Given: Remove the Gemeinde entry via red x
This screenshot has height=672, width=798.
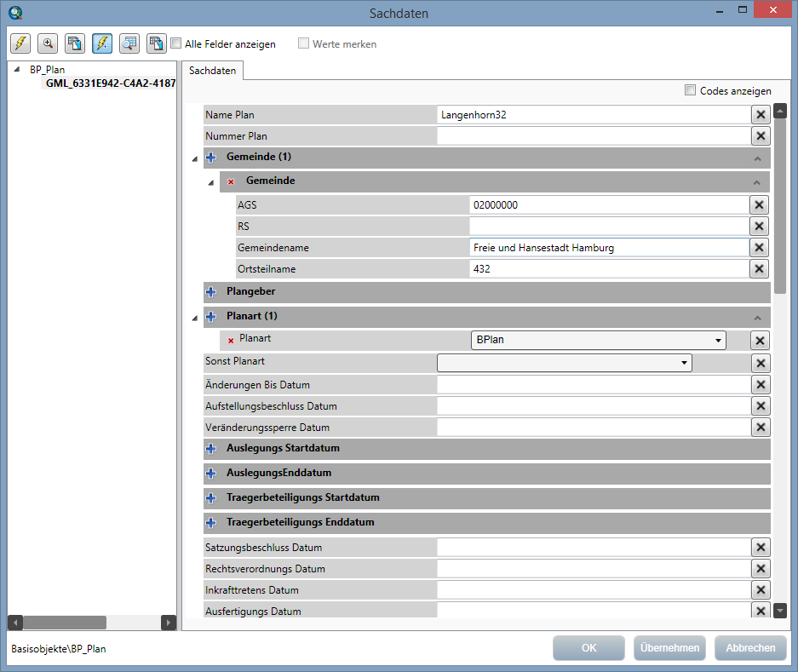Looking at the screenshot, I should click(x=231, y=181).
